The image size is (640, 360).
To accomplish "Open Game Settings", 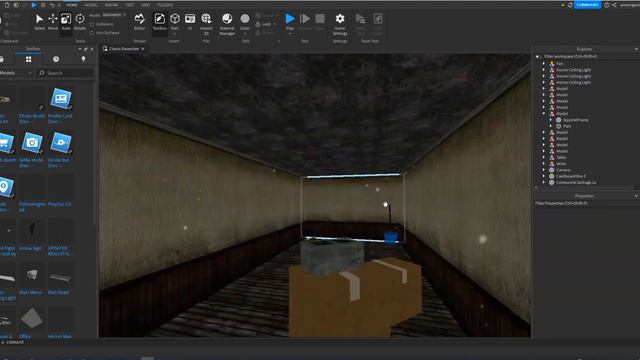I will (340, 24).
